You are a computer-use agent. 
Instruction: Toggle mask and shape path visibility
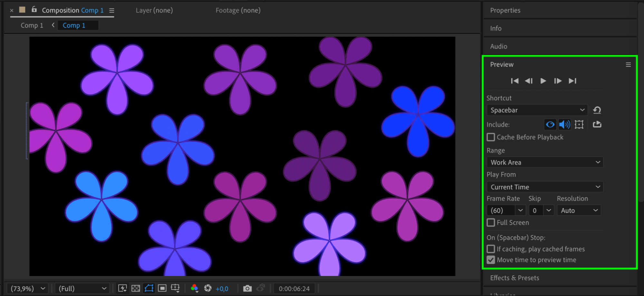[149, 288]
